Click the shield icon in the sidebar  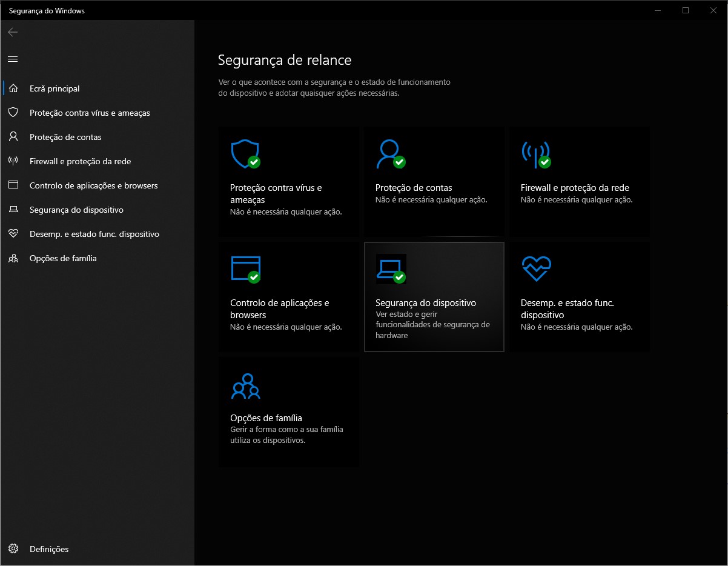point(13,113)
